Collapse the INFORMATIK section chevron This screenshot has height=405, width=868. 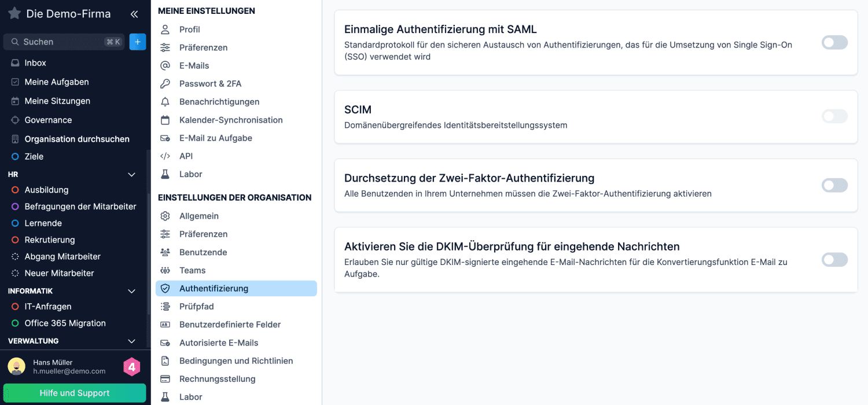click(x=131, y=291)
